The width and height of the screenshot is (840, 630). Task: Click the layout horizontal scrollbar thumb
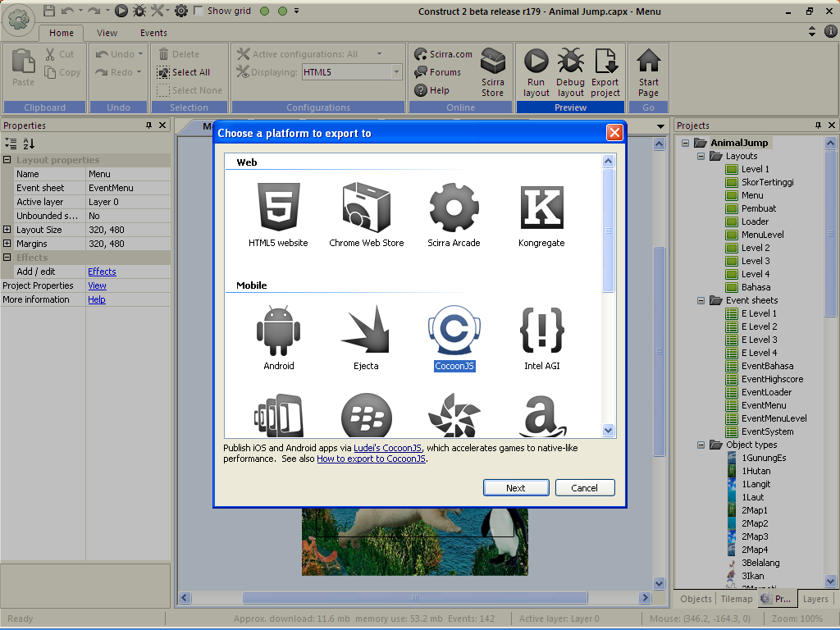coord(414,597)
